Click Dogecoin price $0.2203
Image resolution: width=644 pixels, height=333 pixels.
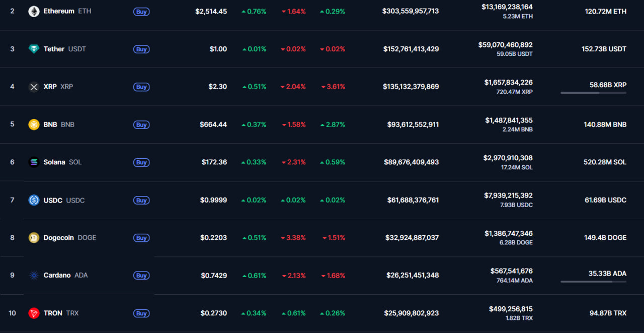tap(214, 238)
